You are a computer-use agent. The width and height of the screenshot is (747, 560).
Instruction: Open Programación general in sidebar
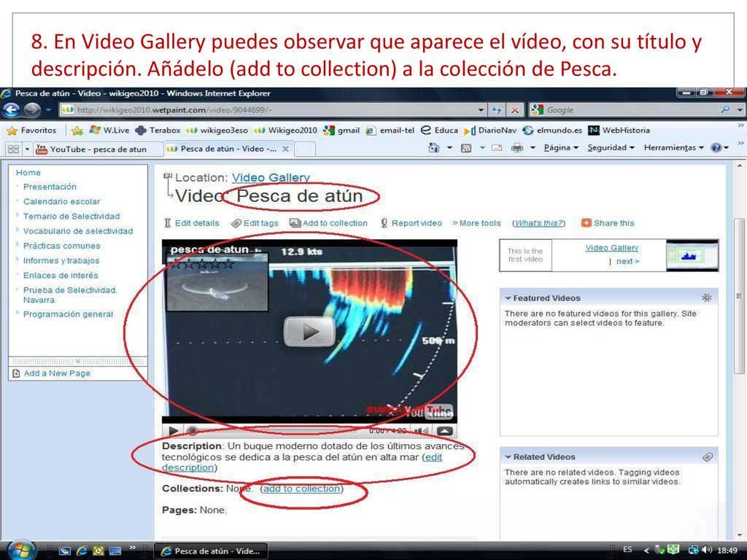tap(68, 314)
